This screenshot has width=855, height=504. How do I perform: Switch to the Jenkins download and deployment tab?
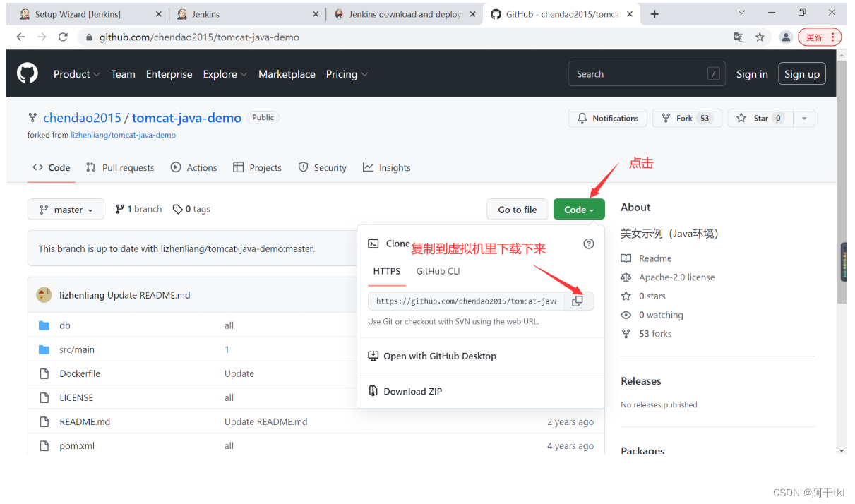(406, 14)
